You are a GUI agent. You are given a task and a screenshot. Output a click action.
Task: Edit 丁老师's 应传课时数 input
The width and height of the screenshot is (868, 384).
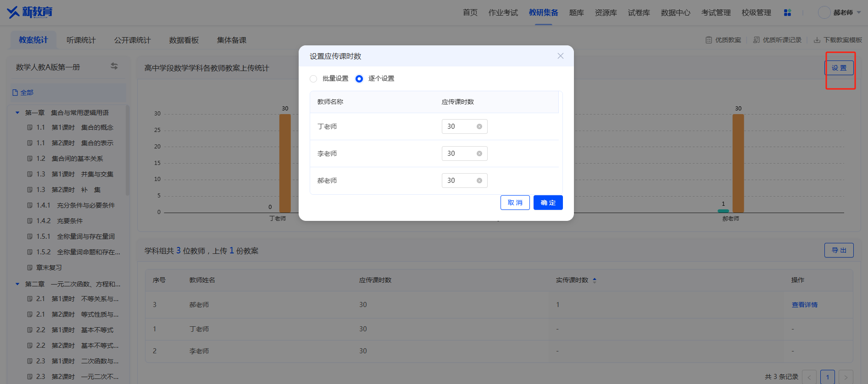coord(464,126)
